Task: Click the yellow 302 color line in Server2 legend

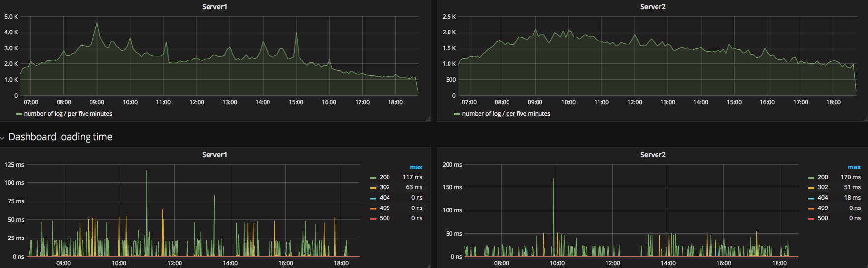Action: pyautogui.click(x=811, y=188)
